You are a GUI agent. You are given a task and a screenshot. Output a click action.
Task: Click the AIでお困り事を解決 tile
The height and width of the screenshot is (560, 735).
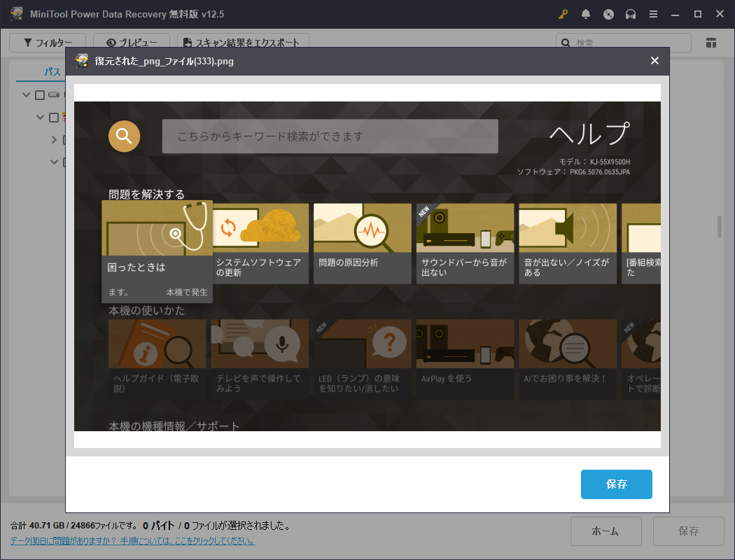pyautogui.click(x=568, y=359)
